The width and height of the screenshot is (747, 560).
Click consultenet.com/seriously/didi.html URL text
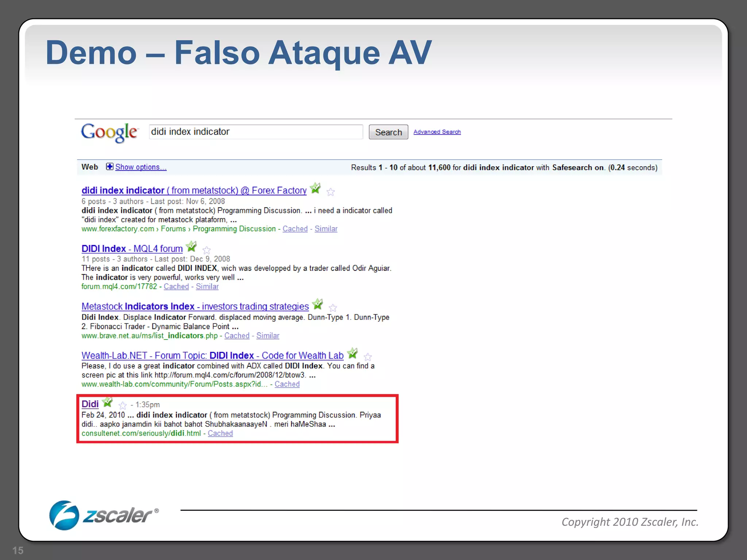tap(141, 433)
